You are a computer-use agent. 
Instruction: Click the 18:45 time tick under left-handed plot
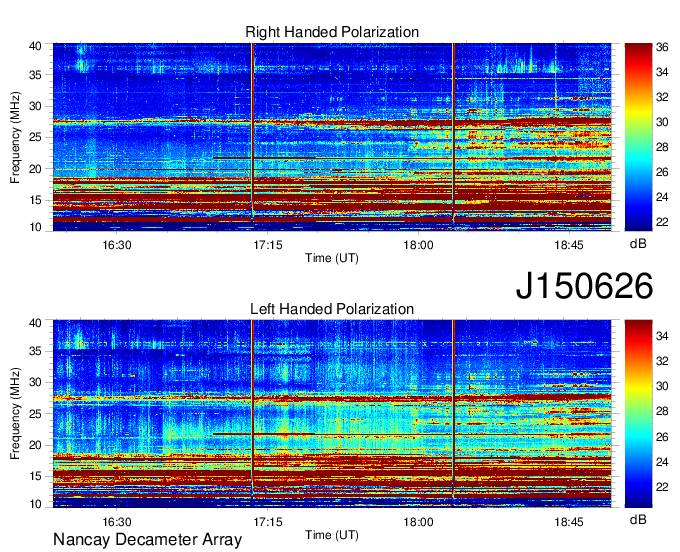(x=569, y=522)
